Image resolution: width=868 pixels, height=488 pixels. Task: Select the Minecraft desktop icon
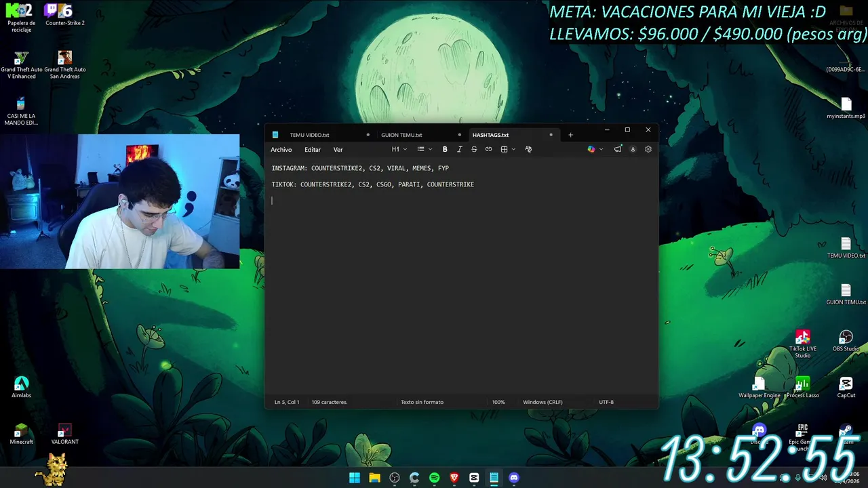[21, 434]
